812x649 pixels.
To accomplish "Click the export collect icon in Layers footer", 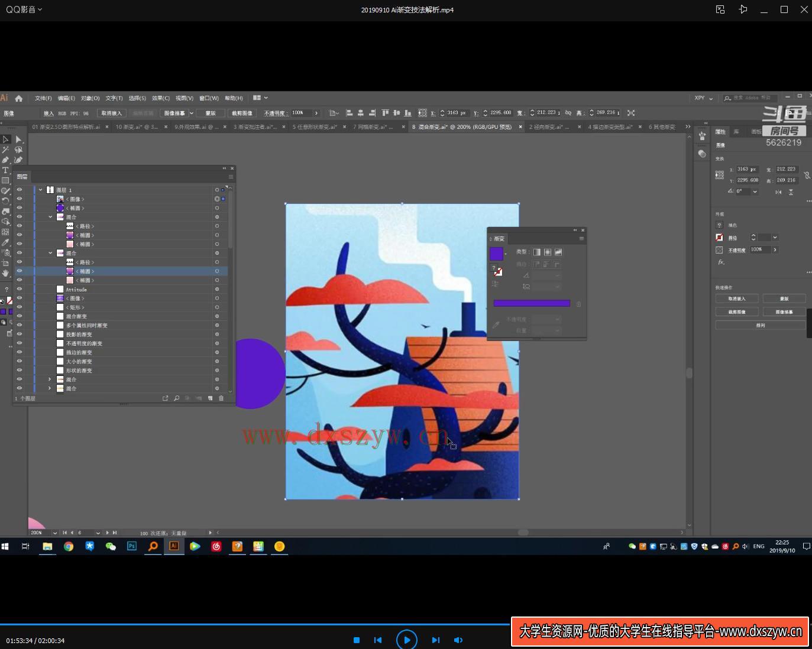I will coord(165,398).
